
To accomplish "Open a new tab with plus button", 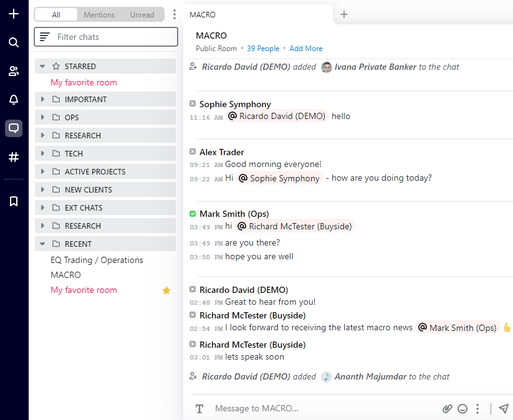I will 344,14.
